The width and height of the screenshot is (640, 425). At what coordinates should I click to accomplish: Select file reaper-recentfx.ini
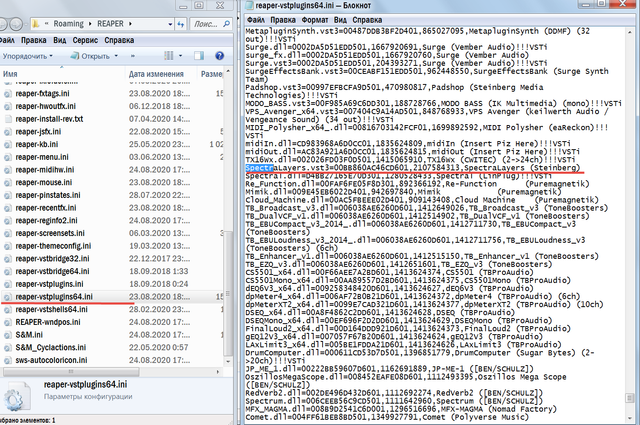[46, 207]
